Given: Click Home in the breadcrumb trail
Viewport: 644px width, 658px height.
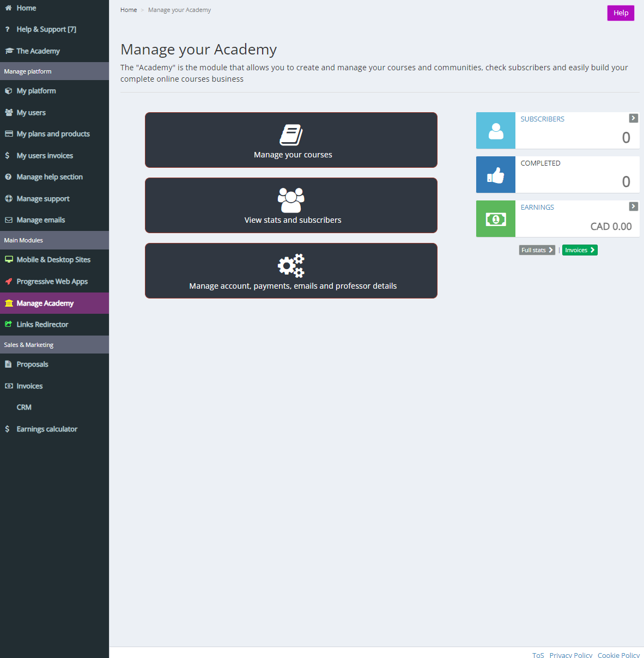Looking at the screenshot, I should (129, 9).
